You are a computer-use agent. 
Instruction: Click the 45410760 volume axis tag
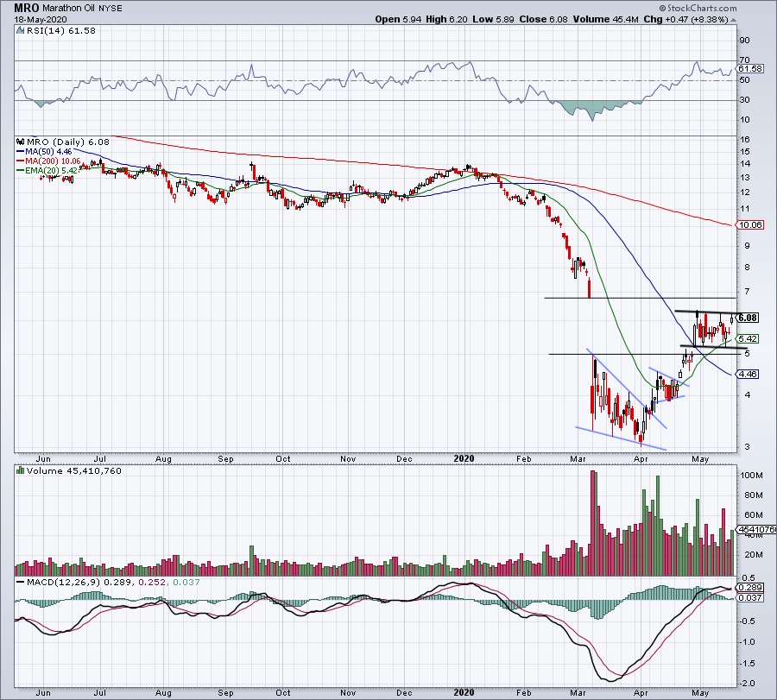(x=756, y=530)
